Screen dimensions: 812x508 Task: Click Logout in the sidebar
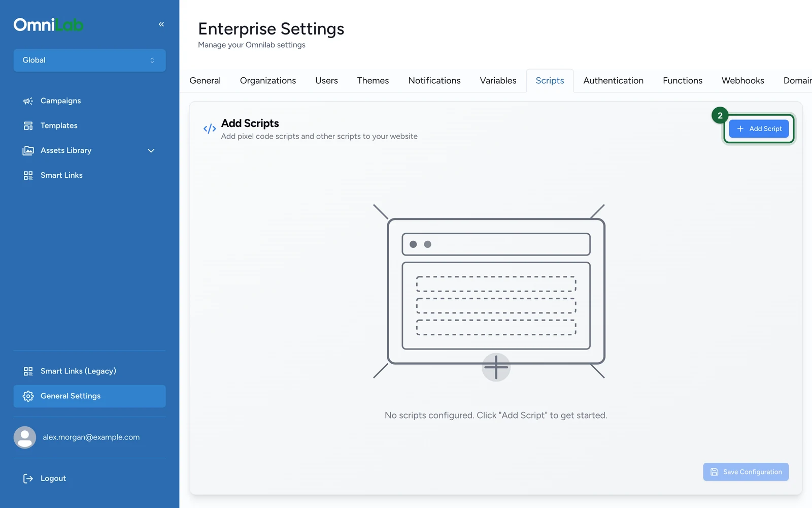(89, 479)
